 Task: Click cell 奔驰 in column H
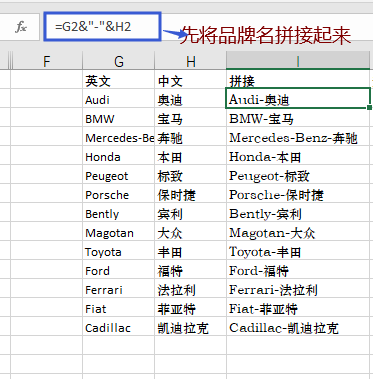coord(191,137)
